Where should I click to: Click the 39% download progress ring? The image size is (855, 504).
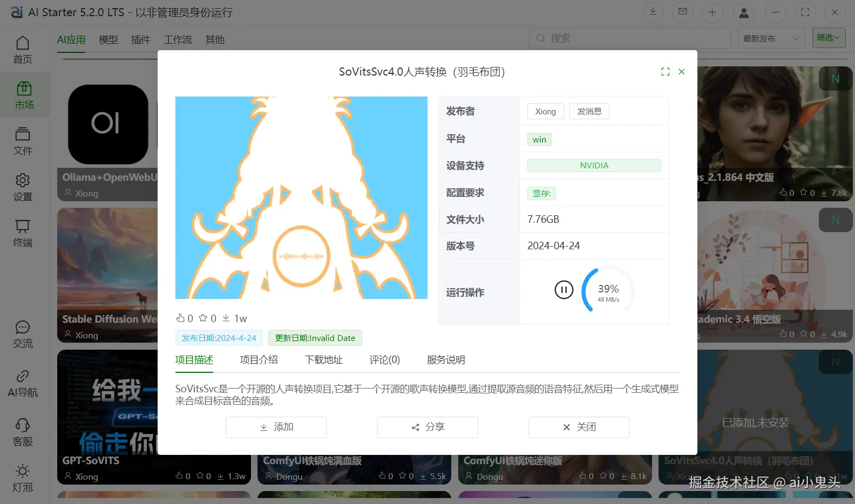[x=608, y=290]
